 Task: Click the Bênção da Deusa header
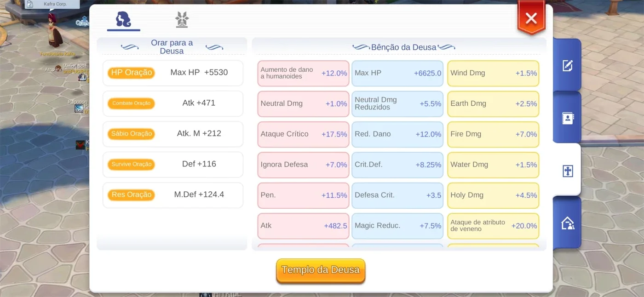point(403,47)
